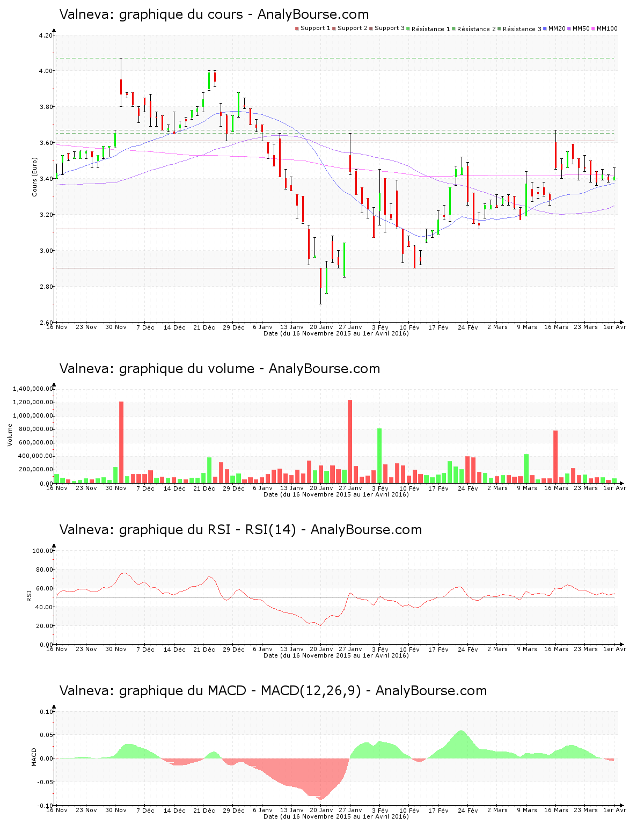Click the RSI(14) chart title
Image resolution: width=644 pixels, height=832 pixels.
(240, 530)
